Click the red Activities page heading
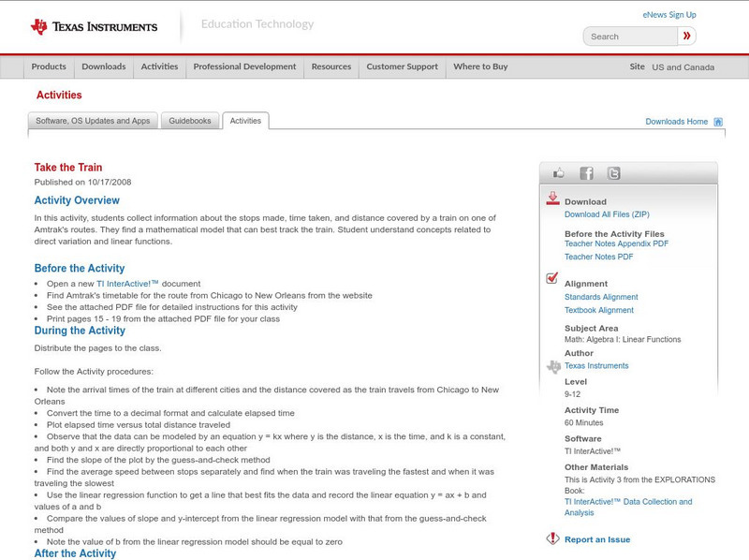The height and width of the screenshot is (560, 749). click(59, 96)
